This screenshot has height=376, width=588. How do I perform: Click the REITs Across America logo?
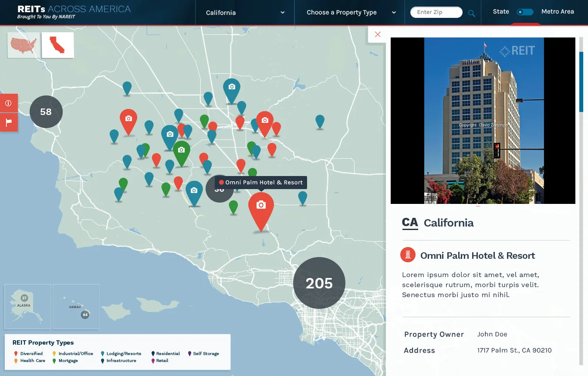tap(74, 9)
